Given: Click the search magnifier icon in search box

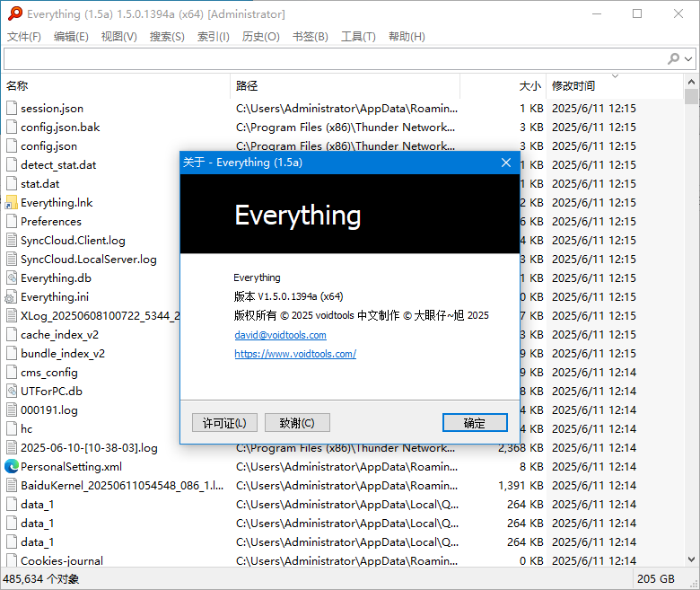Looking at the screenshot, I should point(673,58).
